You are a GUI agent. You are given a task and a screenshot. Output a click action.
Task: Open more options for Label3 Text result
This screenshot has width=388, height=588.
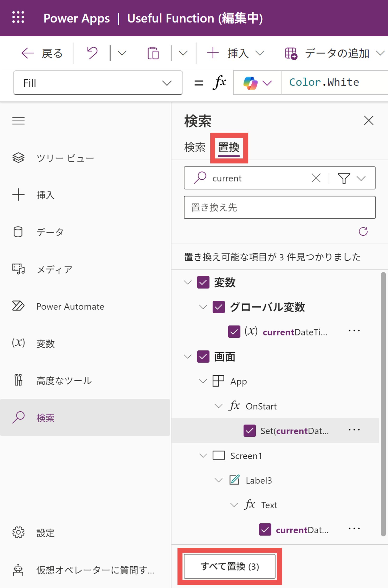tap(354, 529)
